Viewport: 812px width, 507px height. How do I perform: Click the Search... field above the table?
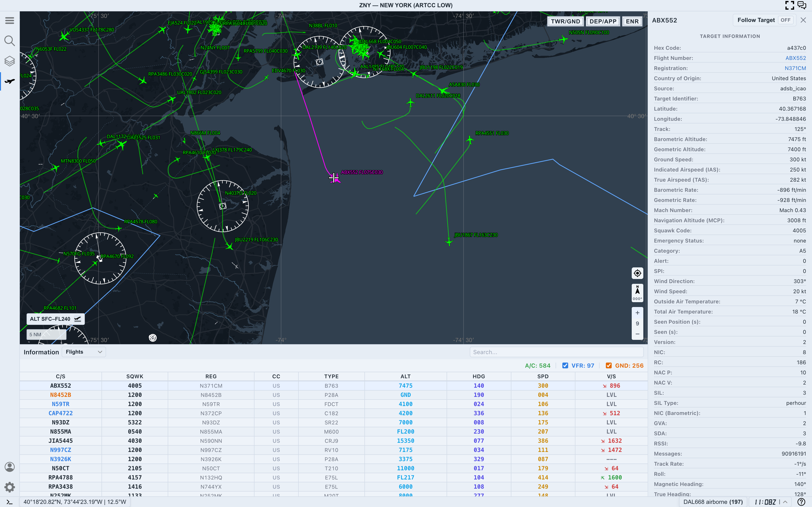[x=556, y=352]
